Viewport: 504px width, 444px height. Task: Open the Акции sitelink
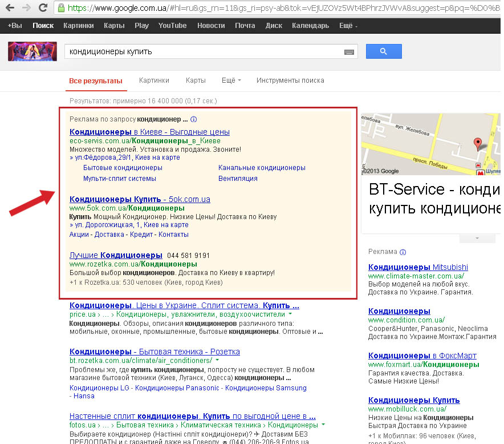pos(79,235)
